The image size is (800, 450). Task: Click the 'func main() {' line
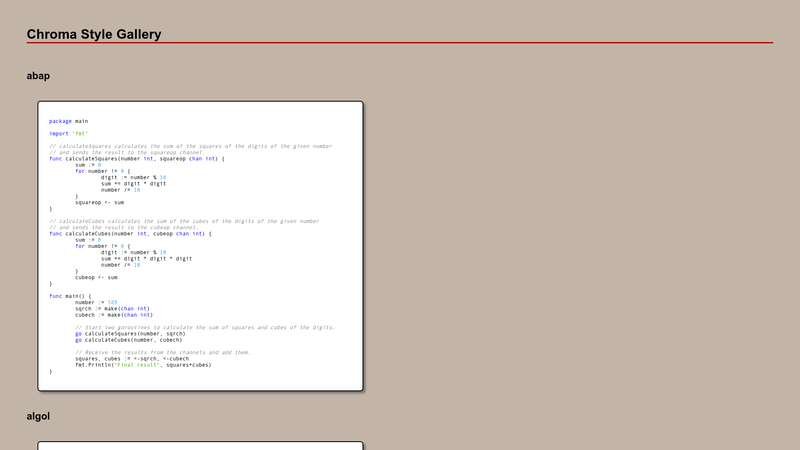[70, 296]
